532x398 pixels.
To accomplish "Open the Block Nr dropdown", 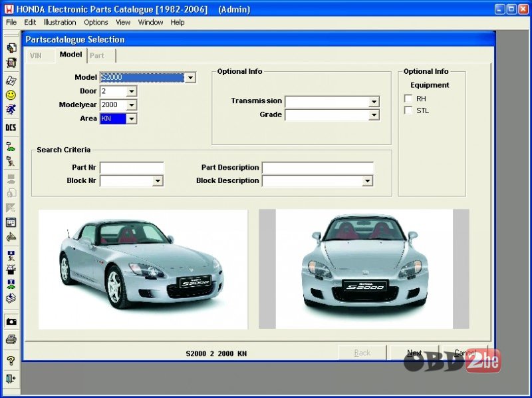I will tap(158, 180).
